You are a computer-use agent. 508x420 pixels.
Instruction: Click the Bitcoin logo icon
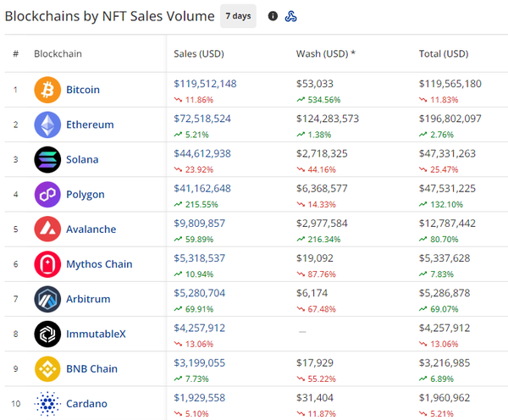pos(47,90)
